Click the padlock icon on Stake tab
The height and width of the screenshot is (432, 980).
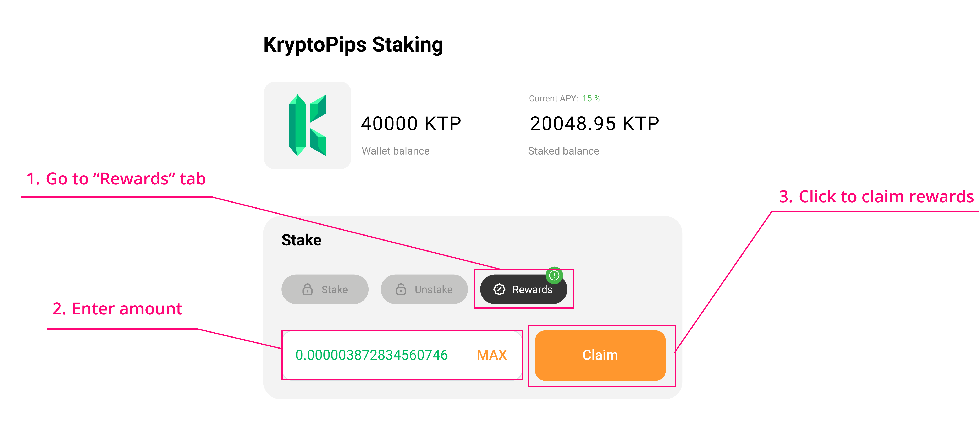[x=307, y=289]
